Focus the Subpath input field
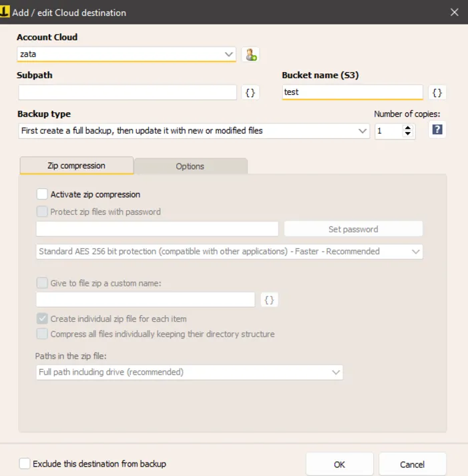This screenshot has width=468, height=476. (128, 93)
